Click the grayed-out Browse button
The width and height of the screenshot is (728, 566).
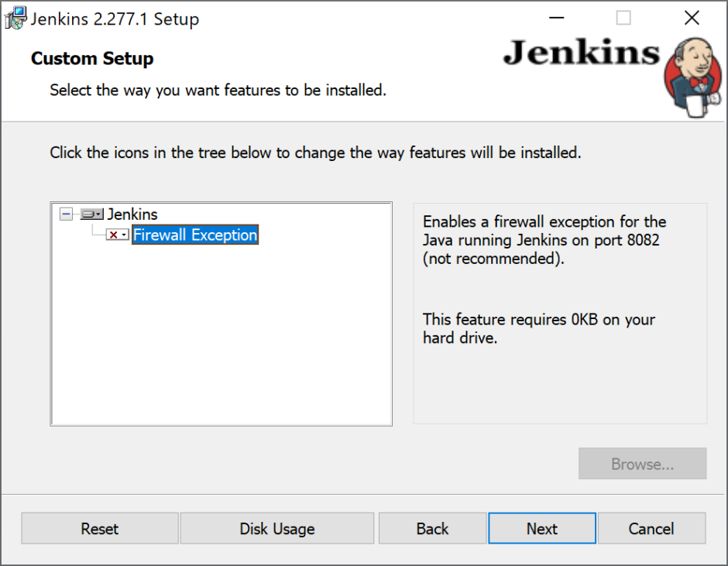(x=642, y=463)
